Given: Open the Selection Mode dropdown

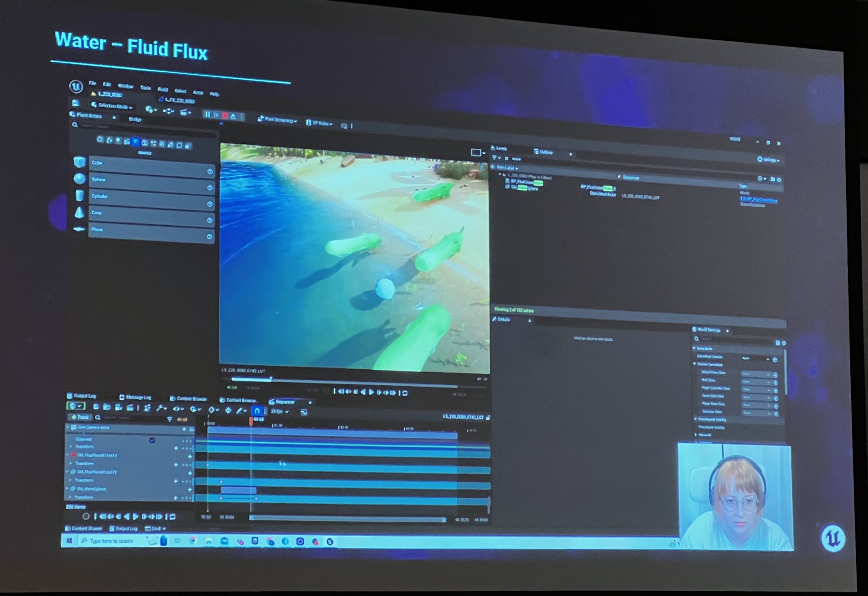Looking at the screenshot, I should pos(112,106).
